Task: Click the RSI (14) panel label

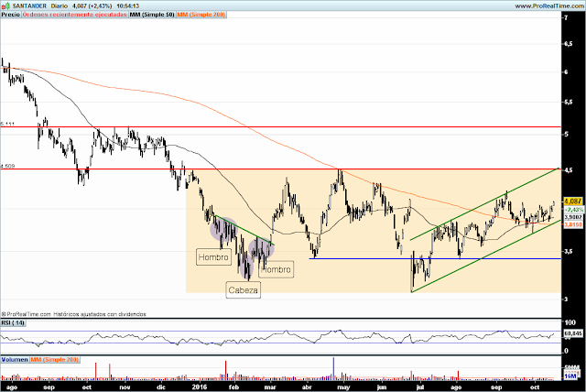Action: pyautogui.click(x=13, y=322)
